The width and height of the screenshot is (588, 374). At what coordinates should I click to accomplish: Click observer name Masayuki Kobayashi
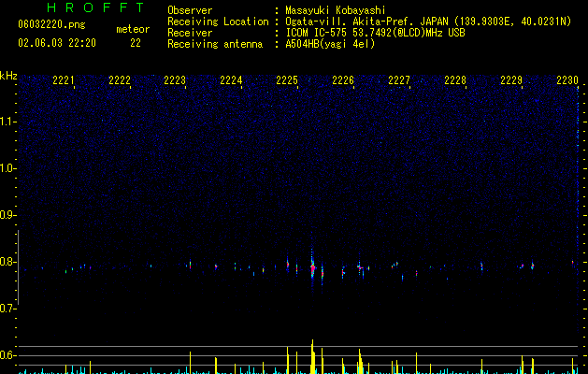pyautogui.click(x=336, y=10)
